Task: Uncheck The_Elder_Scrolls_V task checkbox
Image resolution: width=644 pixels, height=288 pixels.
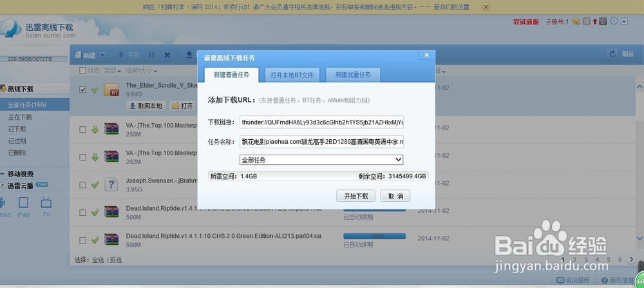Action: pyautogui.click(x=82, y=90)
